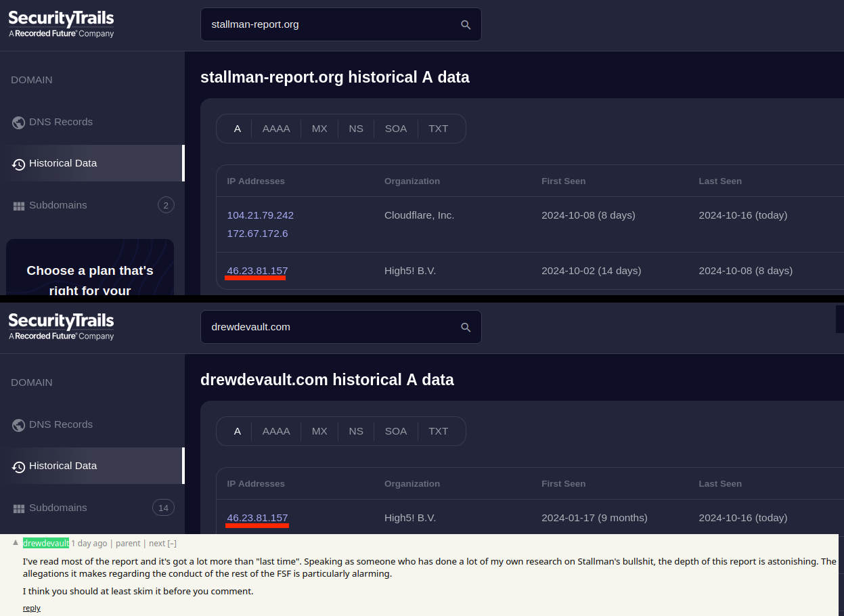Switch to TXT tab for drewdevault.com
The image size is (844, 616).
click(439, 431)
